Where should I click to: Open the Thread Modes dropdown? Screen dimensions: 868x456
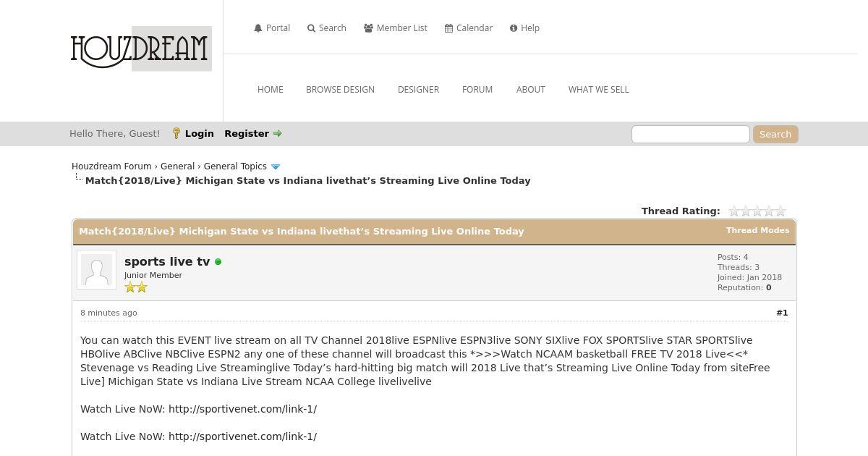pos(757,230)
